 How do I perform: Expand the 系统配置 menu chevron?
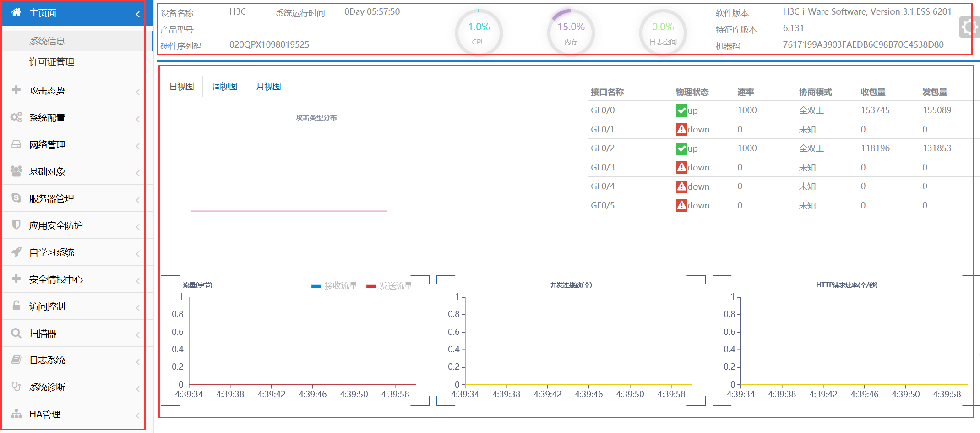[137, 119]
